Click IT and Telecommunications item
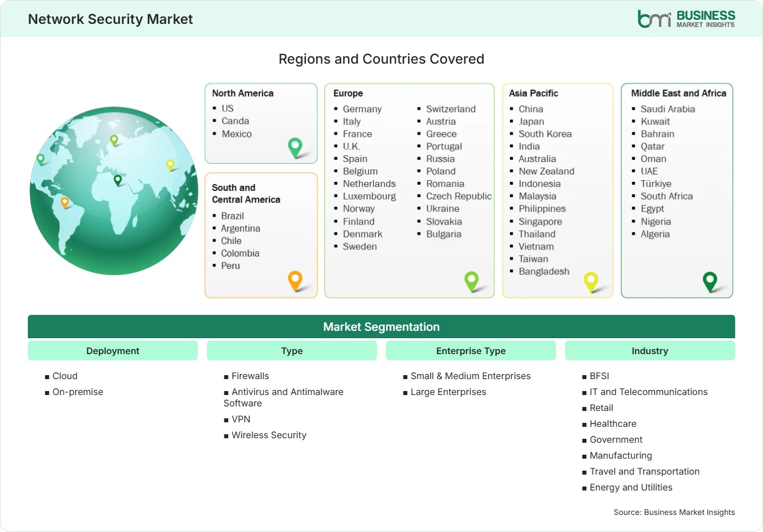Image resolution: width=763 pixels, height=532 pixels. [x=649, y=392]
